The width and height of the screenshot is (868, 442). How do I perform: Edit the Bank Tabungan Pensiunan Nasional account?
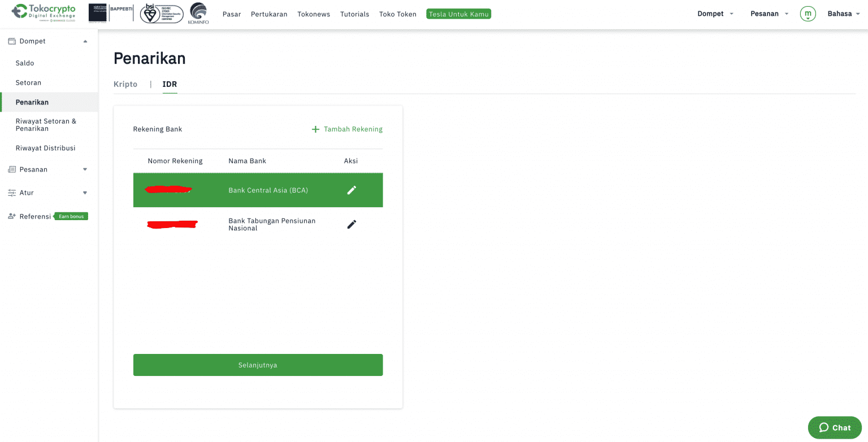(351, 225)
